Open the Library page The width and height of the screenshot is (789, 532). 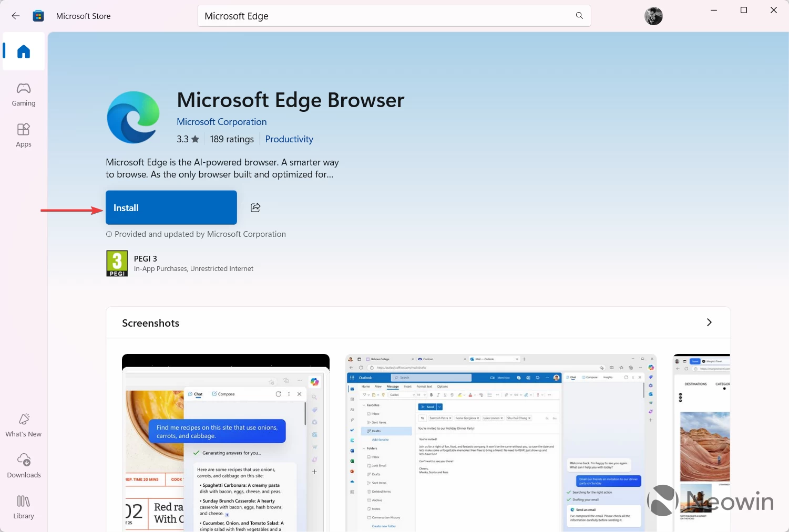pos(24,507)
